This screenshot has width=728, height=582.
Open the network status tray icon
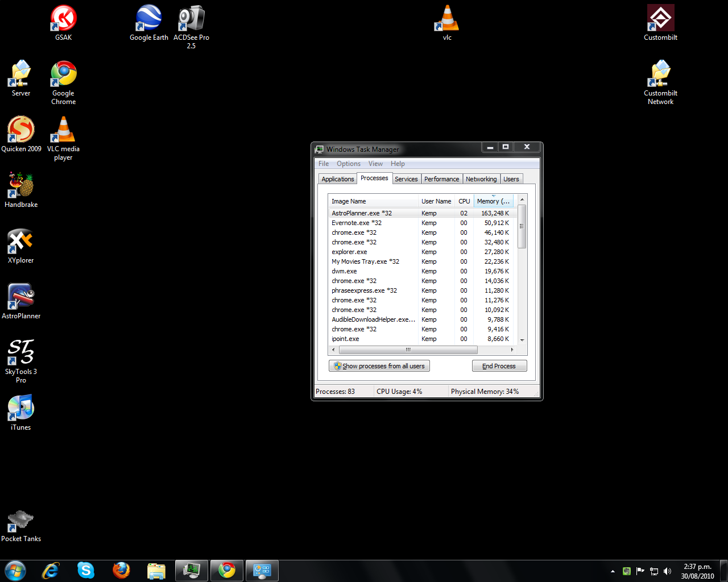pos(654,571)
